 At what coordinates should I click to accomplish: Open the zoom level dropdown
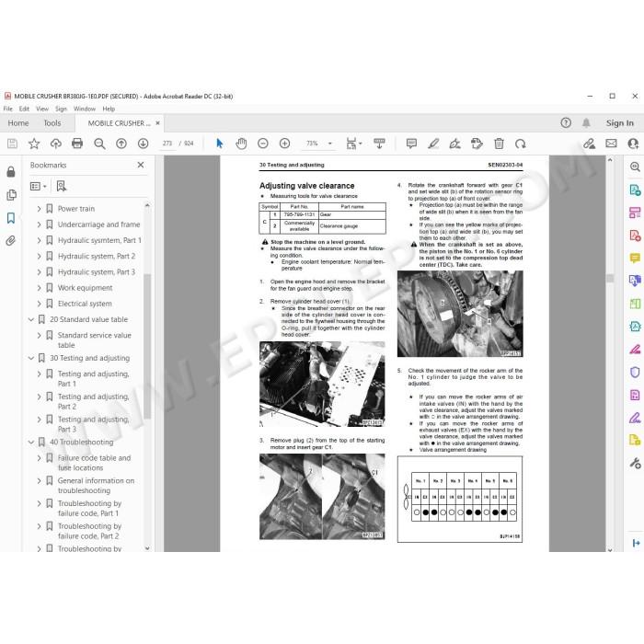click(x=329, y=144)
